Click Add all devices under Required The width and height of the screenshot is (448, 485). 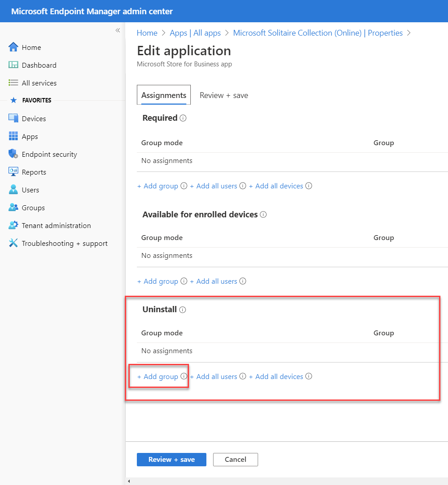pyautogui.click(x=276, y=186)
